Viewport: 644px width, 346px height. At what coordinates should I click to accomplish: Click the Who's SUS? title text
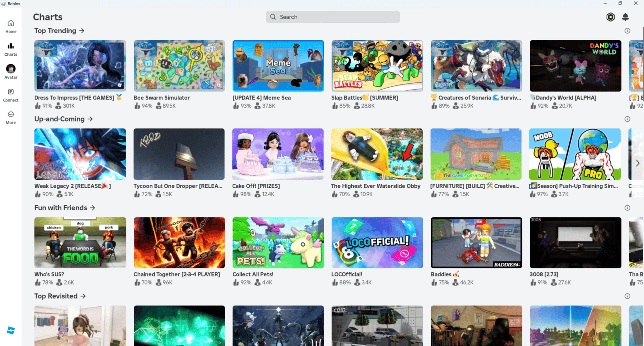click(49, 274)
